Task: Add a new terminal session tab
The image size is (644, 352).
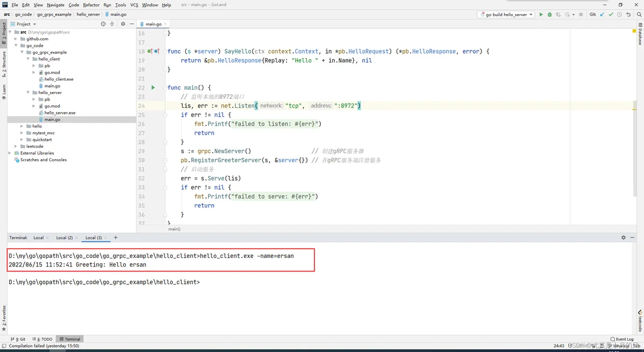Action: click(x=115, y=238)
